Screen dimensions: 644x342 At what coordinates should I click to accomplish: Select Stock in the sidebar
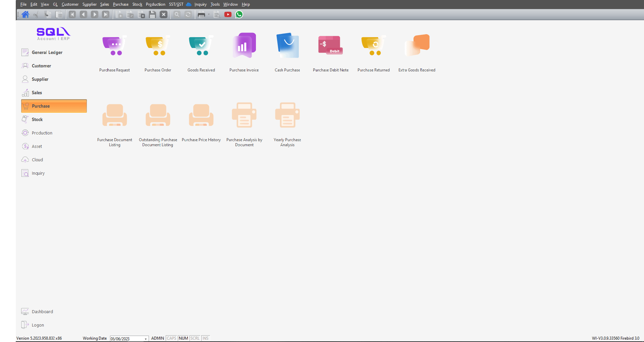[x=37, y=119]
